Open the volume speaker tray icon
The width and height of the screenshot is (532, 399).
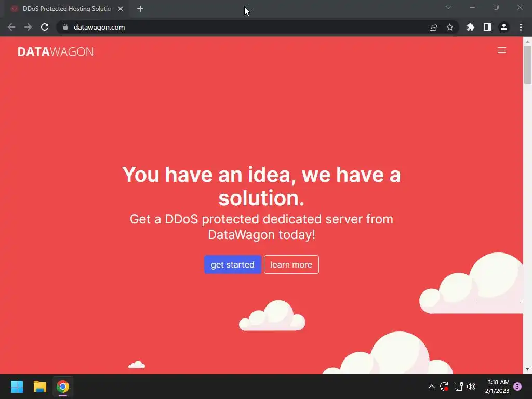click(471, 387)
